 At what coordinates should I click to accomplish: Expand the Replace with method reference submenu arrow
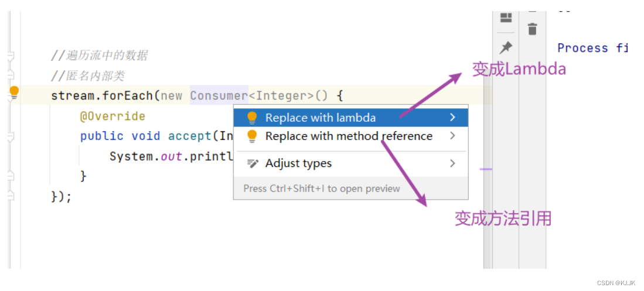click(x=452, y=136)
